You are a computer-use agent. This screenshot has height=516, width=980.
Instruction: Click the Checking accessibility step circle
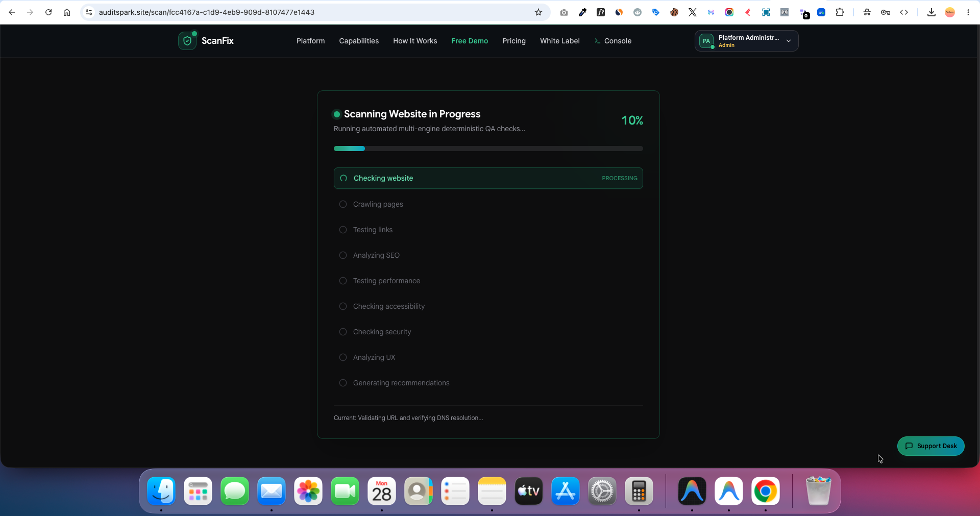[343, 306]
